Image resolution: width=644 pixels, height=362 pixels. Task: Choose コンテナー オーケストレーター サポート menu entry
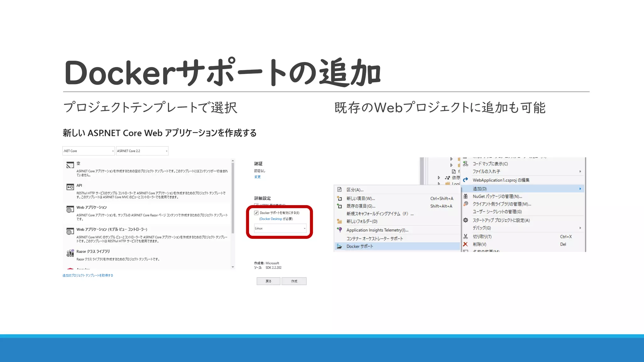397,239
